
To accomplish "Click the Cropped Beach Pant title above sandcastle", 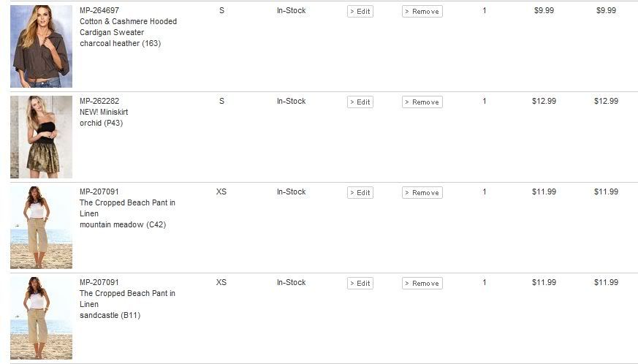I will coord(127,299).
